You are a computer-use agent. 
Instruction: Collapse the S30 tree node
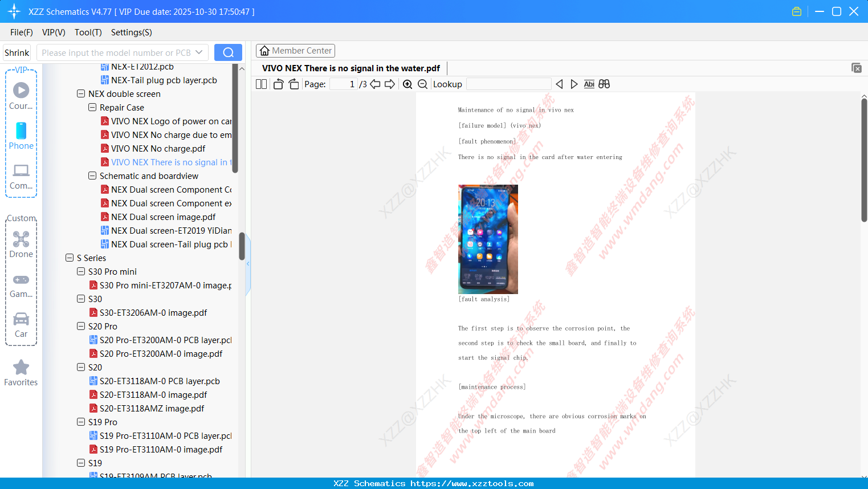click(x=81, y=299)
